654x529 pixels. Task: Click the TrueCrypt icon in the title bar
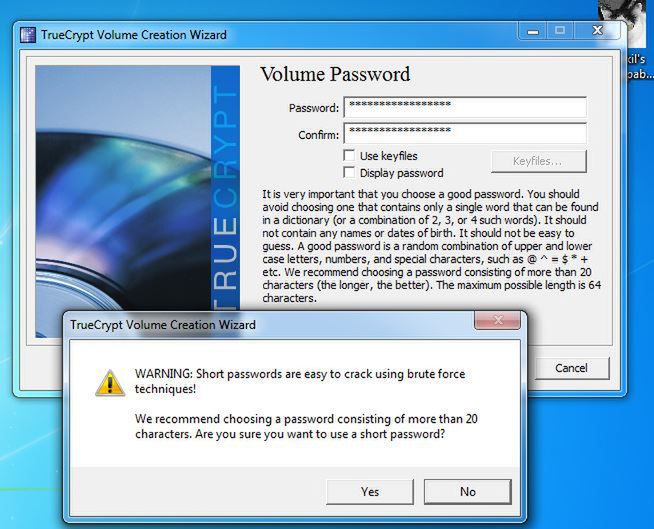(x=28, y=35)
